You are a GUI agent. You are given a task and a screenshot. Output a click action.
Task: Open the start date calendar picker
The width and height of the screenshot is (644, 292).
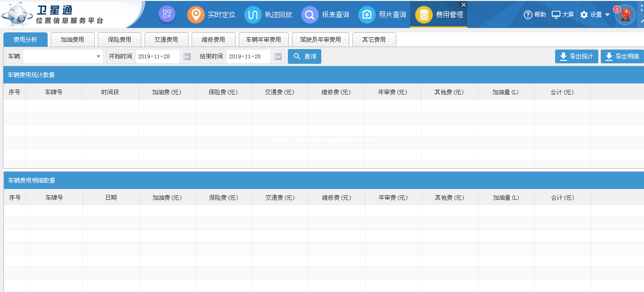coord(187,56)
